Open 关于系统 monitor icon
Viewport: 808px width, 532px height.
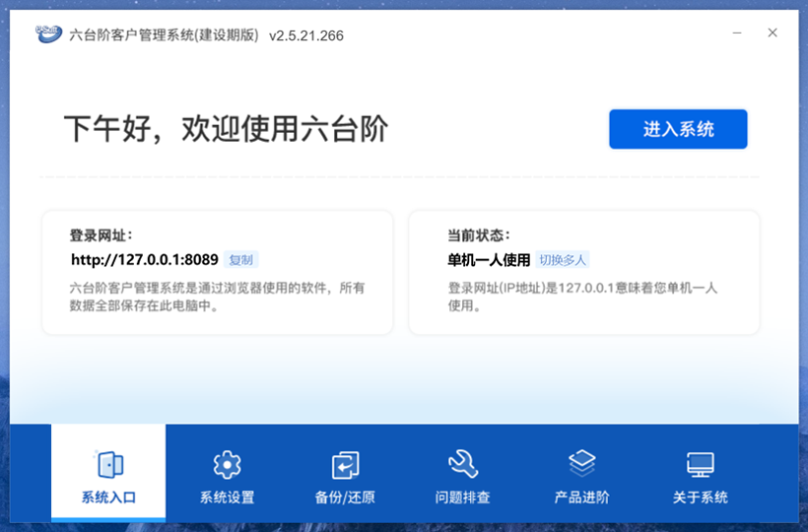tap(700, 464)
